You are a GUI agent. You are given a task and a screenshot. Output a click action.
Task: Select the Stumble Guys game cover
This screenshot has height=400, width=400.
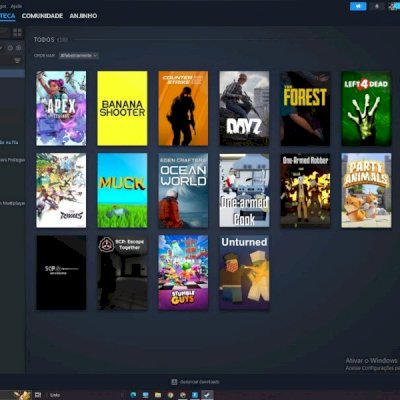183,273
